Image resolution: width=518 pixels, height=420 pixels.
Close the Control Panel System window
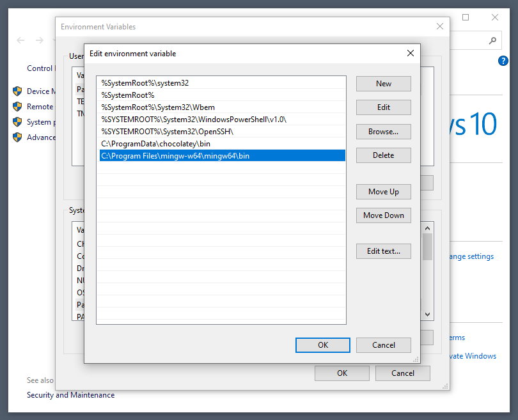(x=494, y=17)
